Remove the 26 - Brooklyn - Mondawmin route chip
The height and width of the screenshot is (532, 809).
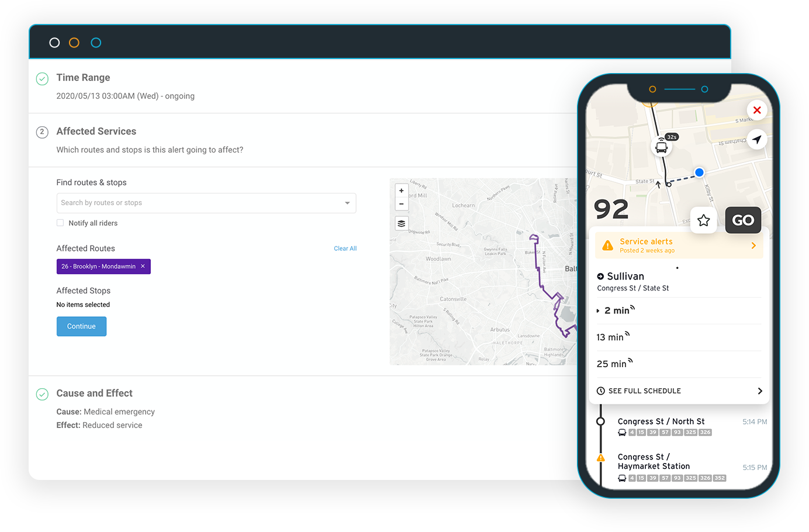coord(143,266)
